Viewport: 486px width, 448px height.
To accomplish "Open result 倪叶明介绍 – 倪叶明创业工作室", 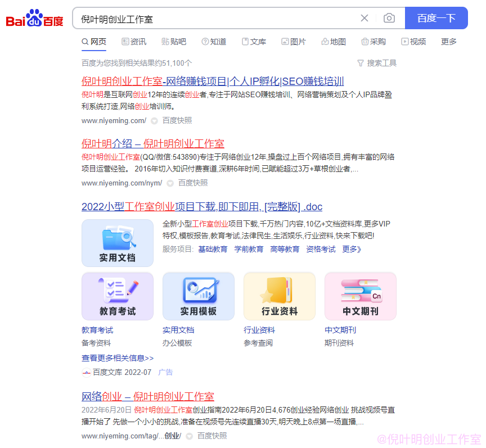I will point(153,144).
